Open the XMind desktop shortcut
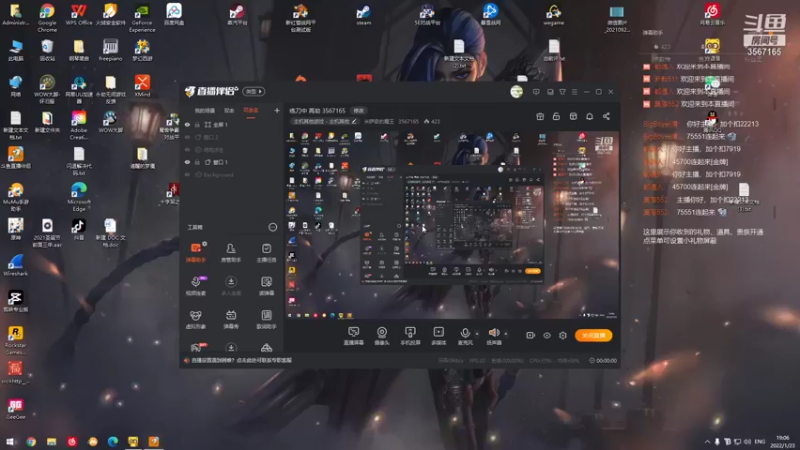 pos(142,86)
